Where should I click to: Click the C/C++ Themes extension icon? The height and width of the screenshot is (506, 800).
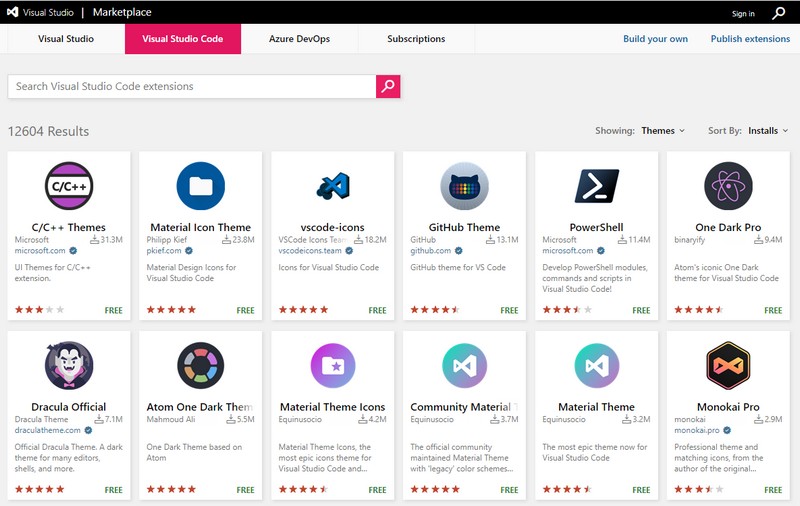point(69,186)
